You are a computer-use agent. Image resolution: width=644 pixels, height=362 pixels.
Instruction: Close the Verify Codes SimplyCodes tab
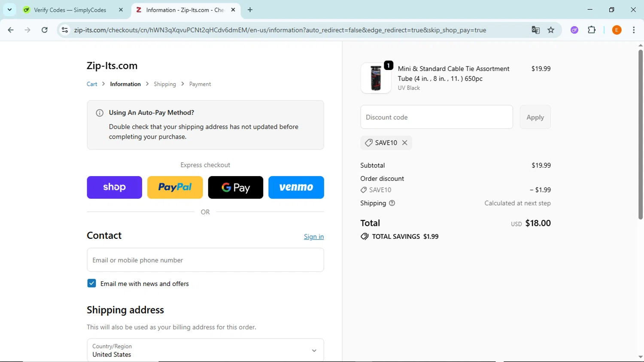coord(121,9)
